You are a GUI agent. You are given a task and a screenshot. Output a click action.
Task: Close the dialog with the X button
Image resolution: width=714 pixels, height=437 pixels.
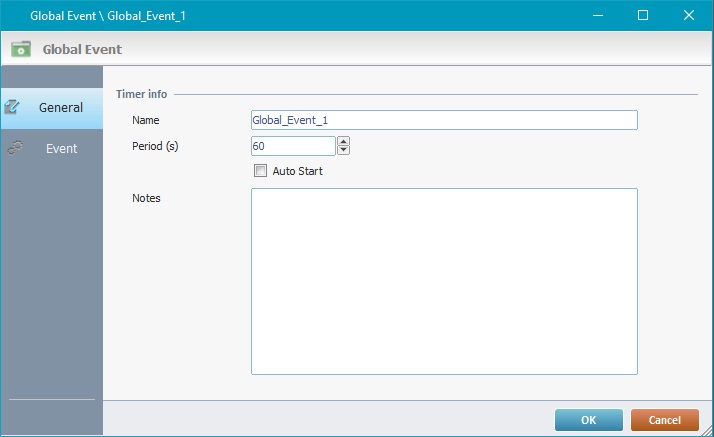click(689, 15)
